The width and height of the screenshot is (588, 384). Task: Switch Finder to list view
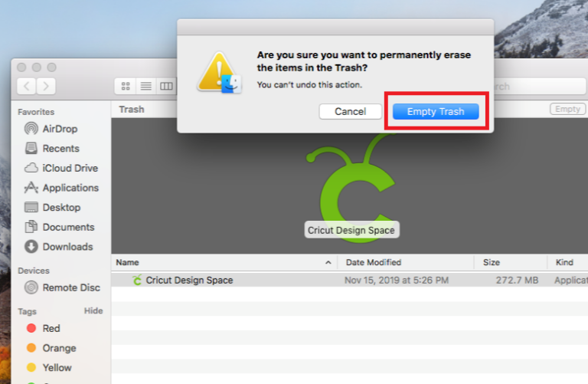click(146, 87)
